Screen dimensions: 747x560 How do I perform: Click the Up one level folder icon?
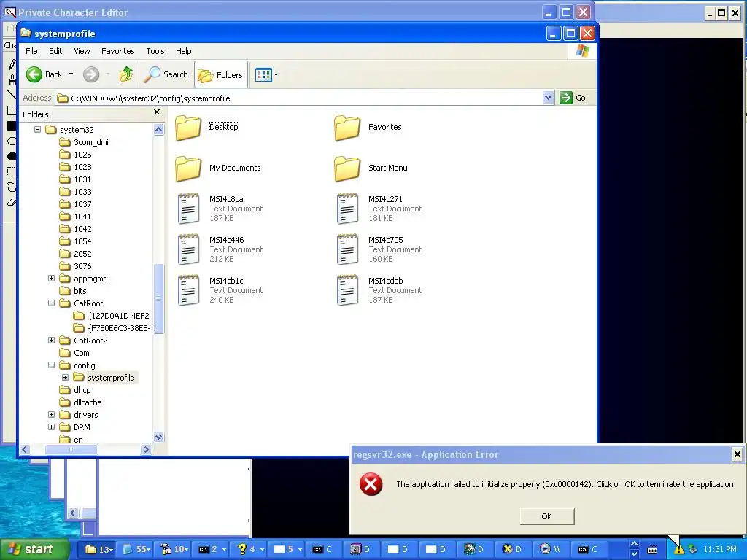pyautogui.click(x=126, y=74)
